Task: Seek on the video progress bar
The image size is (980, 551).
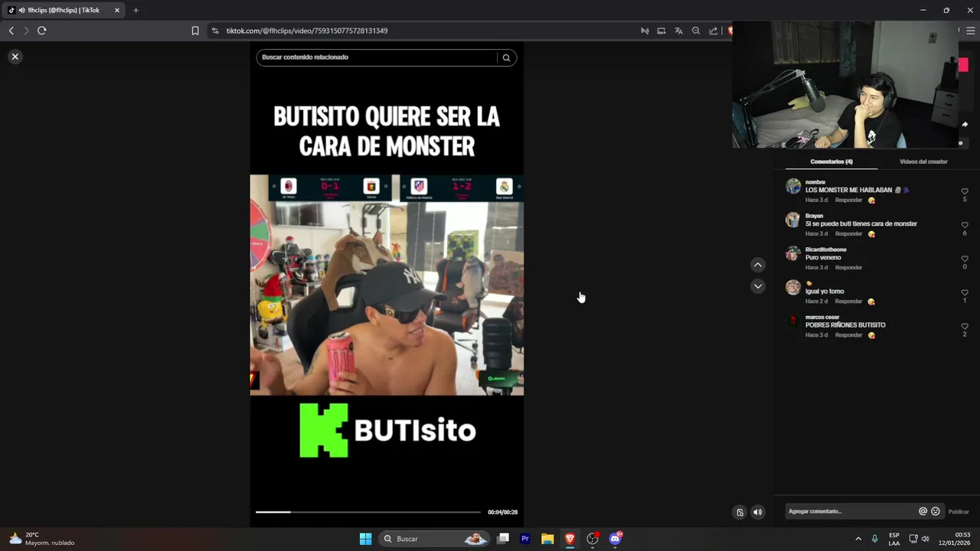Action: 368,512
